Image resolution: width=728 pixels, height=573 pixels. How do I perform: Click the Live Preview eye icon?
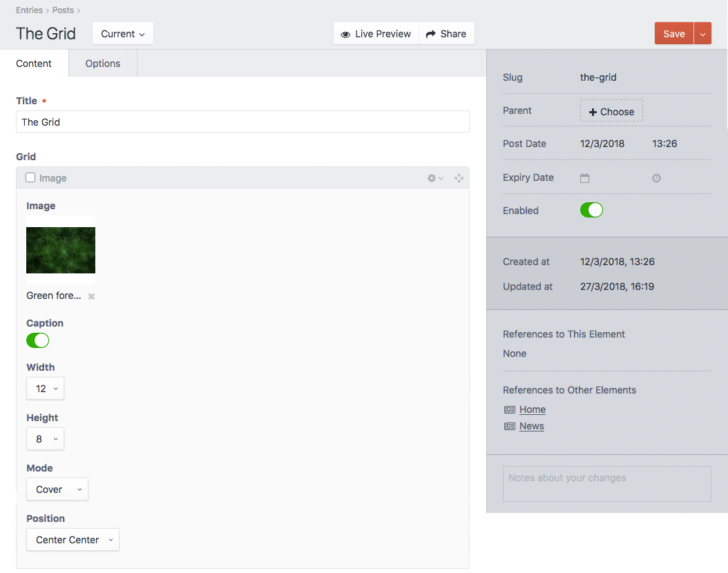[345, 33]
